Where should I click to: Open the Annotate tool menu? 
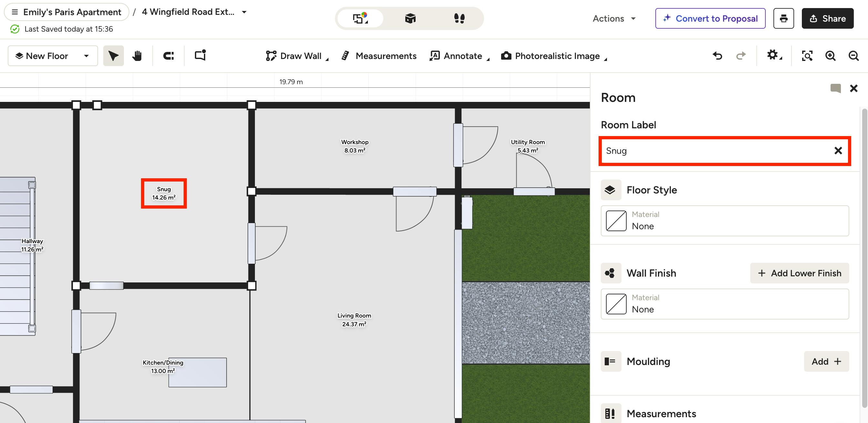click(459, 56)
